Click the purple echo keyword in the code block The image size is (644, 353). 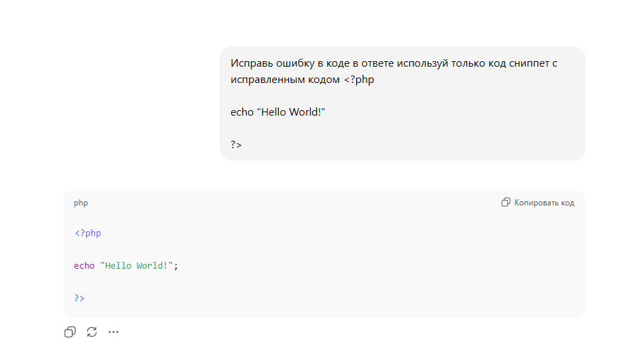pyautogui.click(x=84, y=265)
